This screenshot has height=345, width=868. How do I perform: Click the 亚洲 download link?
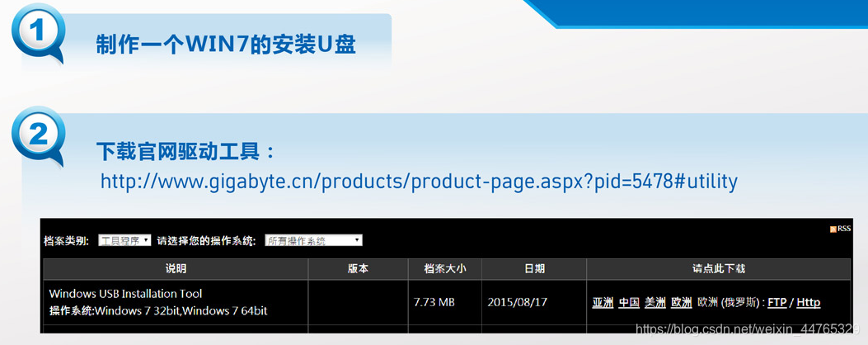pyautogui.click(x=603, y=303)
